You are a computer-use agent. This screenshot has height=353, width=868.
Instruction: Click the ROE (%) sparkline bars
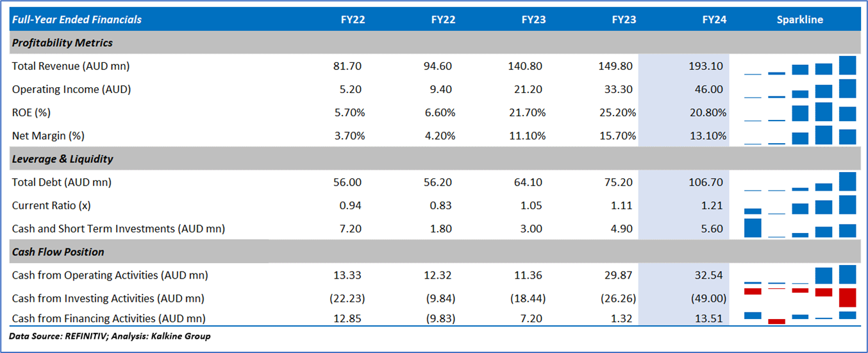click(x=800, y=113)
